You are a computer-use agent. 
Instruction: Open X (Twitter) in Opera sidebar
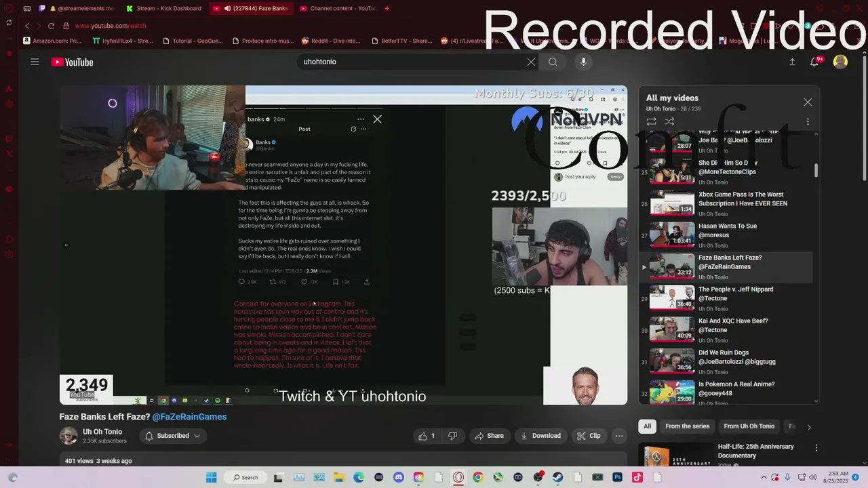[x=9, y=154]
